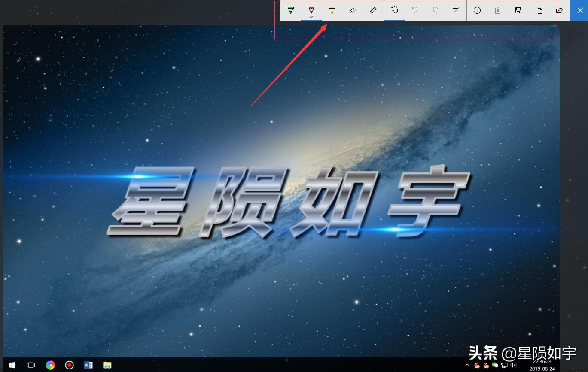
Task: Launch Word from the taskbar
Action: pyautogui.click(x=88, y=365)
